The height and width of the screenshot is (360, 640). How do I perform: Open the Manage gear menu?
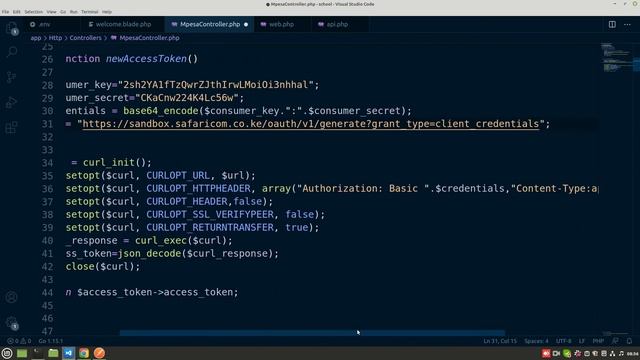pyautogui.click(x=12, y=322)
